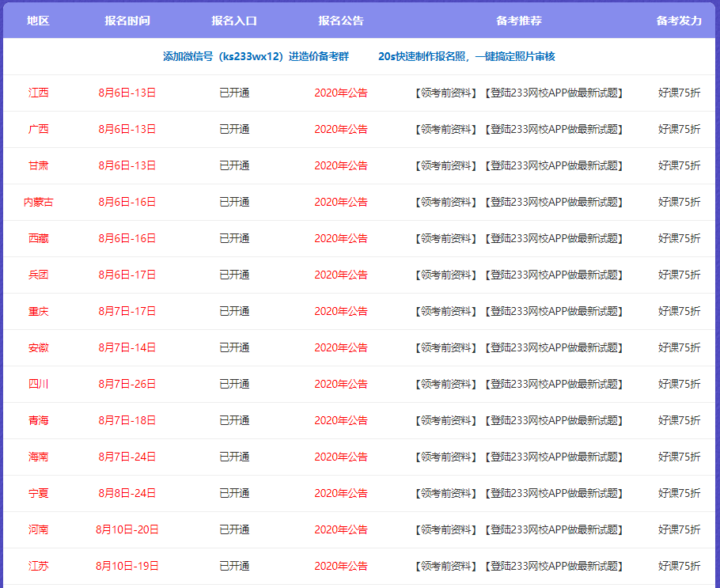Click 好课75折 in the 河南 row
Image resolution: width=720 pixels, height=588 pixels.
[x=679, y=529]
